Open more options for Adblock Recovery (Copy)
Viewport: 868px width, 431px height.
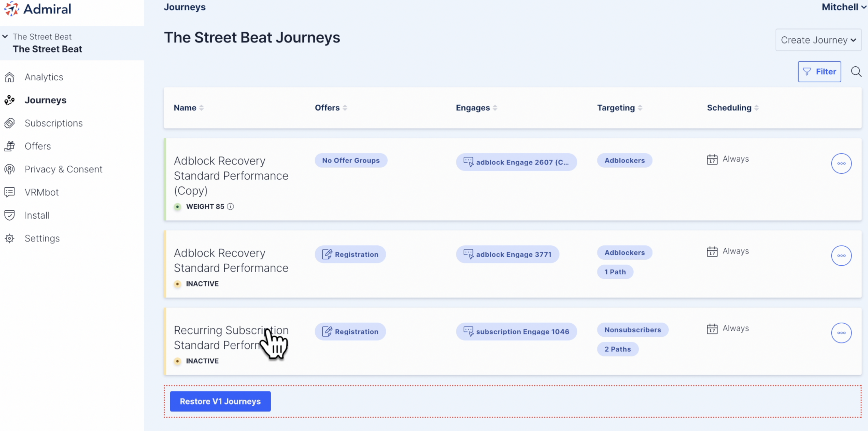pos(841,163)
